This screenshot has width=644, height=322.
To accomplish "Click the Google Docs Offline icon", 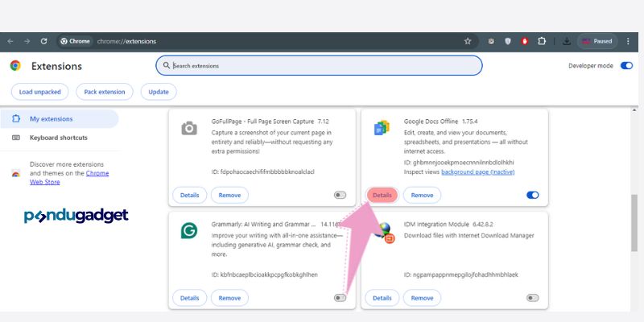I will [x=382, y=128].
